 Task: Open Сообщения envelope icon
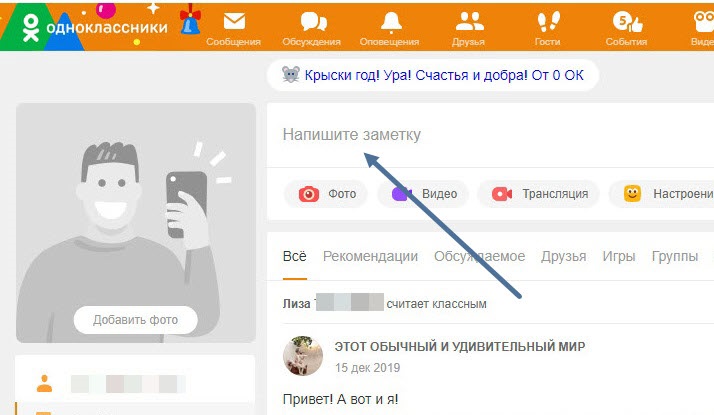[234, 21]
